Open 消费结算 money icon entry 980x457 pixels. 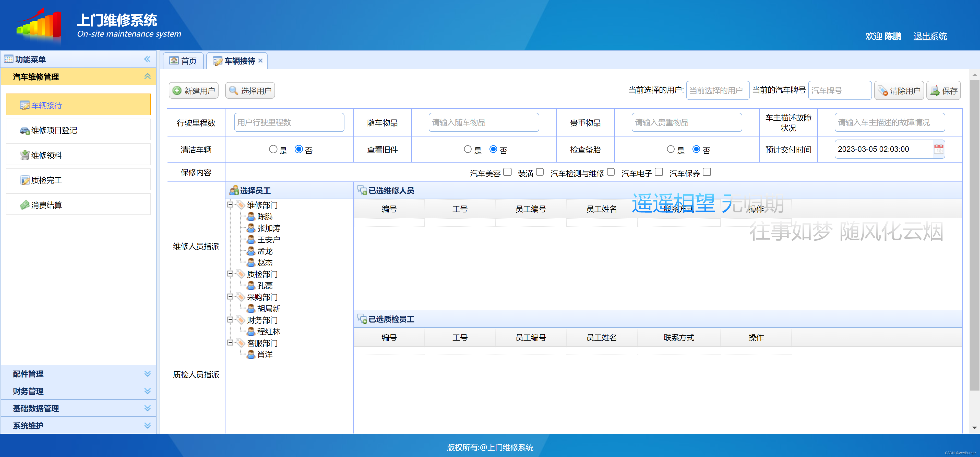[46, 205]
